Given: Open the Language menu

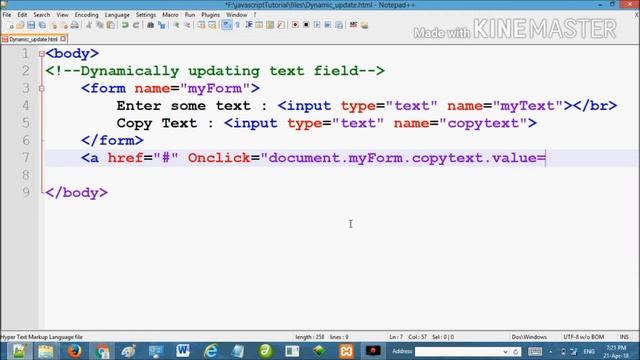Looking at the screenshot, I should [x=117, y=15].
